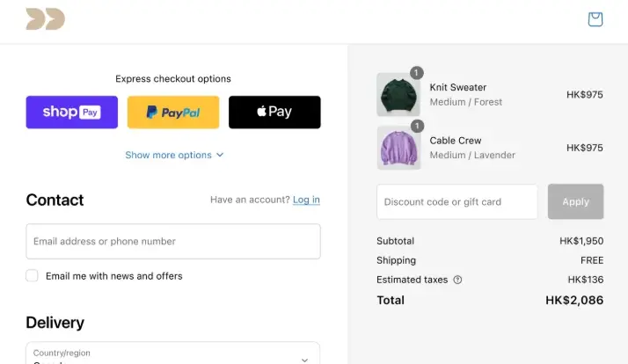The height and width of the screenshot is (364, 628).
Task: Click the estimated taxes help icon
Action: [457, 280]
